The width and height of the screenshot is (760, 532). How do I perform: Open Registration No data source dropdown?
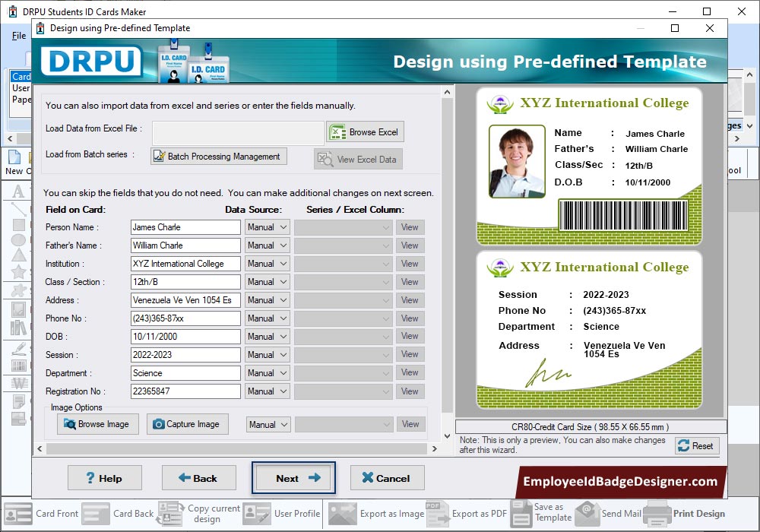(267, 391)
